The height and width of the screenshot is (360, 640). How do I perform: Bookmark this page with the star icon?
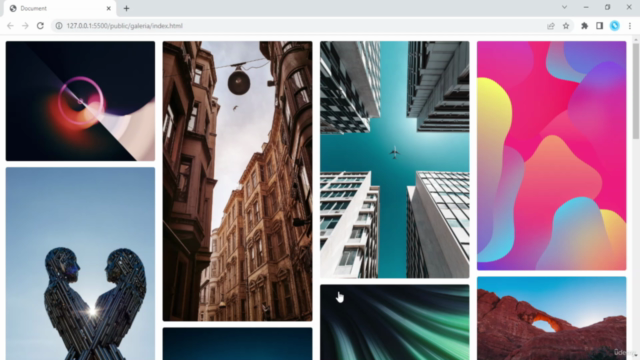[x=566, y=26]
